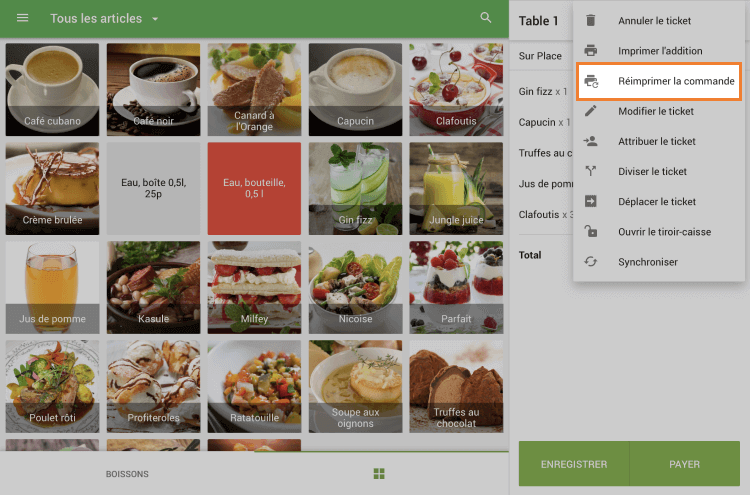Viewport: 750px width, 495px height.
Task: Add Café cubano to the ticket
Action: (52, 89)
